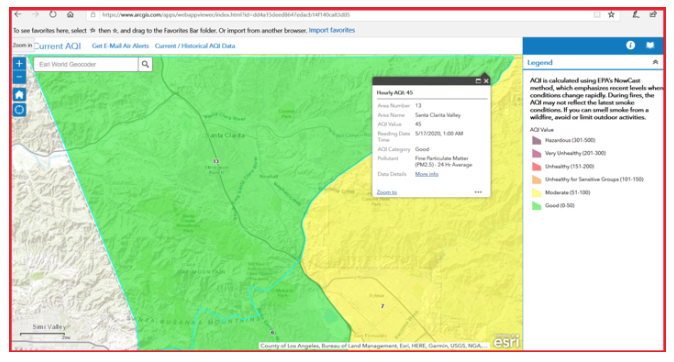This screenshot has width=674, height=362.
Task: Return map to default home extent
Action: coord(19,95)
